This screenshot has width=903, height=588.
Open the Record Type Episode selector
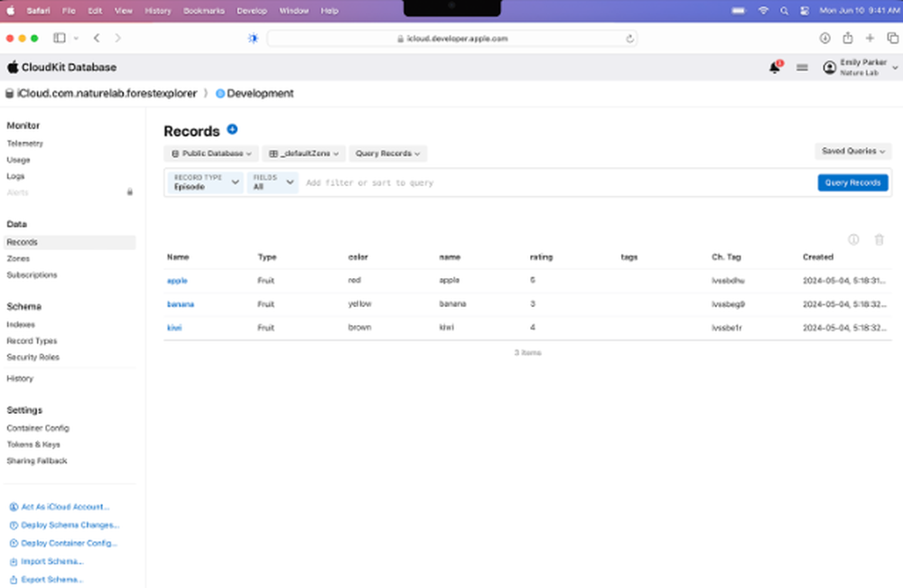coord(206,182)
